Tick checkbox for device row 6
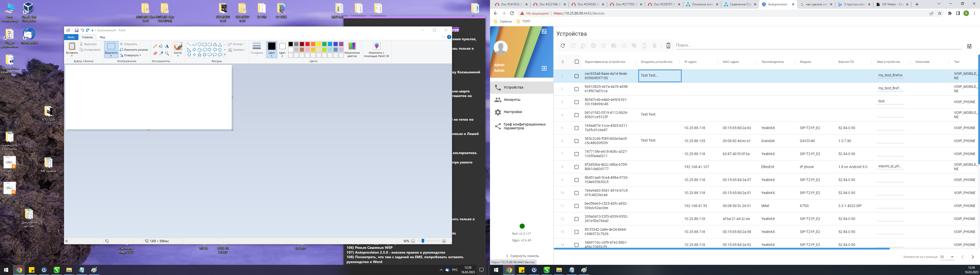Image resolution: width=980 pixels, height=275 pixels. coord(576,141)
